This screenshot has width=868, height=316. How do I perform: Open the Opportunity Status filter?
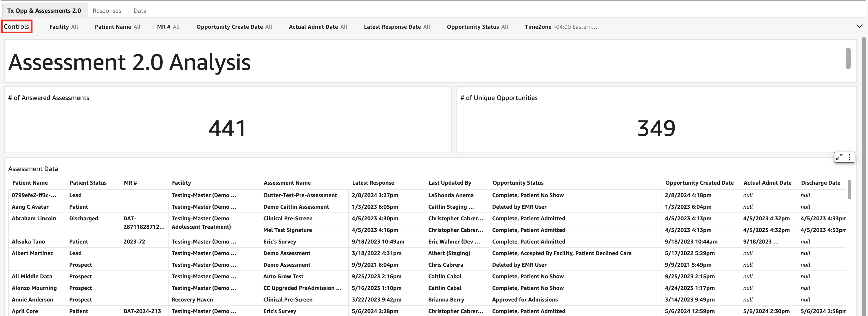point(477,27)
